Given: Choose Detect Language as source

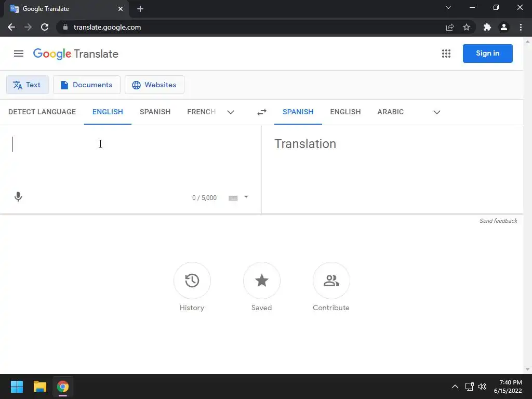Looking at the screenshot, I should [42, 112].
